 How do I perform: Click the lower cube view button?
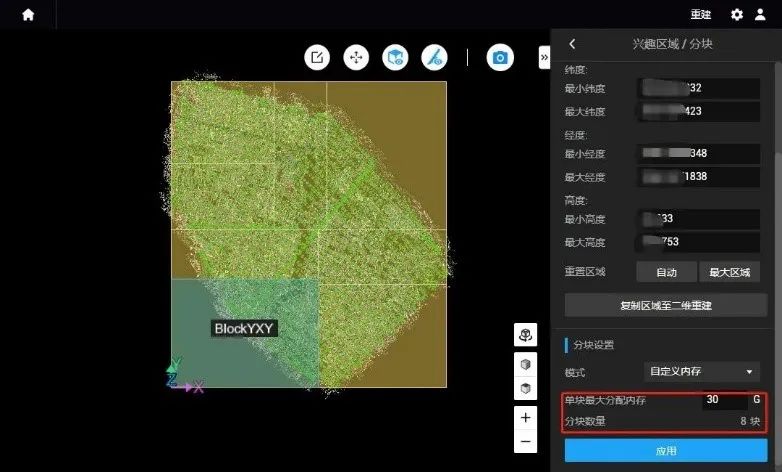coord(526,388)
